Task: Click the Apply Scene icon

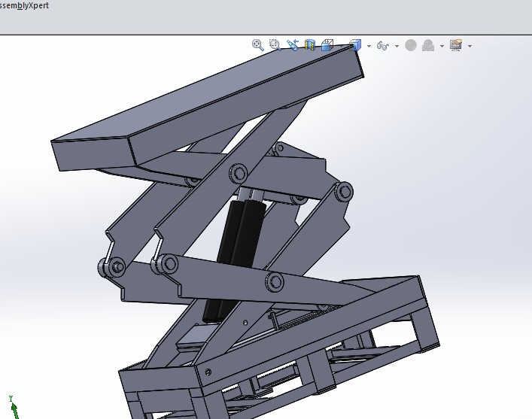Action: pos(428,45)
